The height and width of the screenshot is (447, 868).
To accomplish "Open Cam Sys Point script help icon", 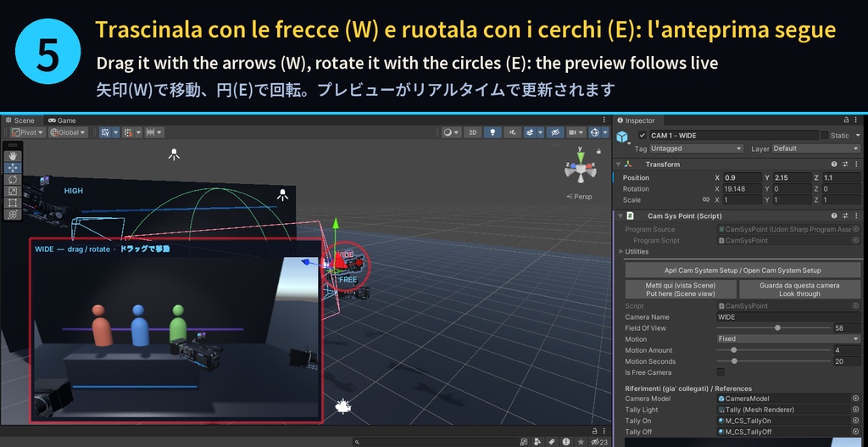I will (834, 216).
